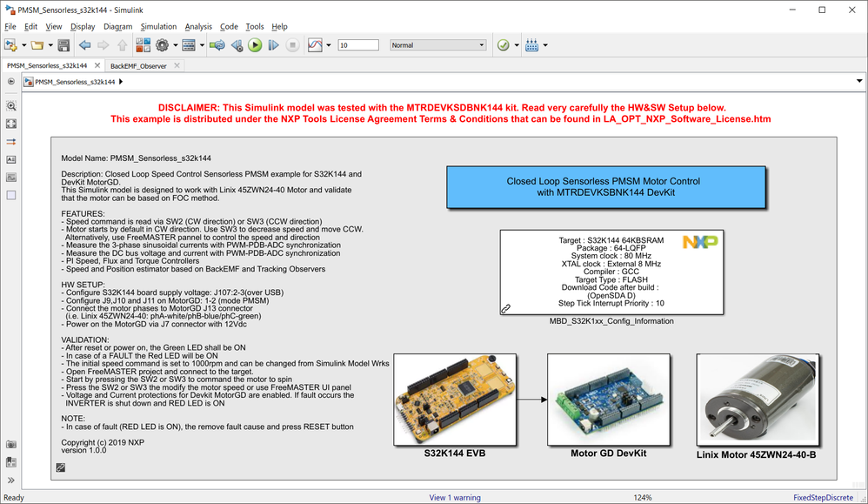
Task: Click the Fast Restart toolbar icon
Action: coord(217,45)
